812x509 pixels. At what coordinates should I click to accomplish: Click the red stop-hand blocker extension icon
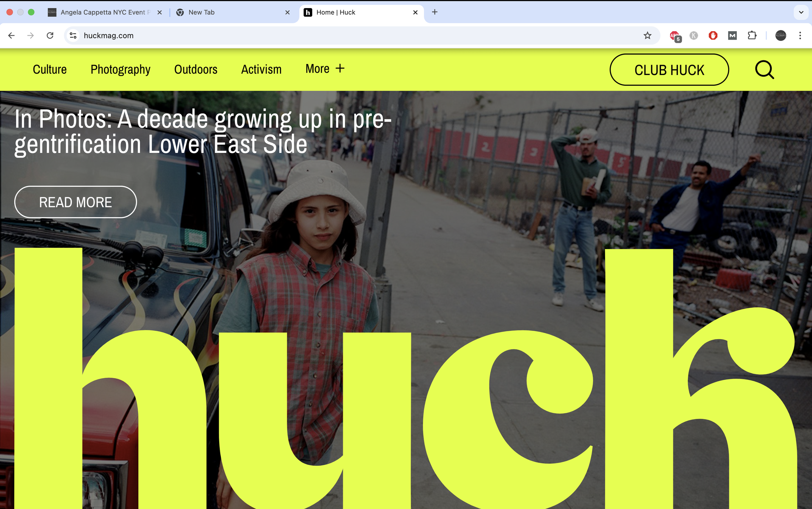tap(713, 35)
